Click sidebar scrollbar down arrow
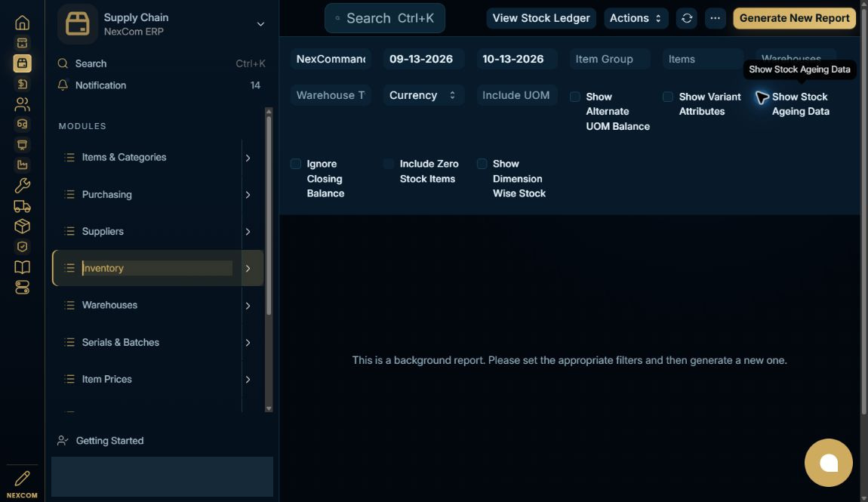Viewport: 868px width, 502px height. [269, 409]
